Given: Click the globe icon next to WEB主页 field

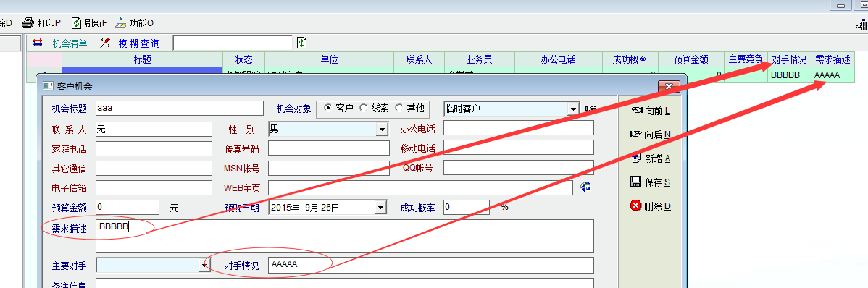Looking at the screenshot, I should tap(585, 187).
